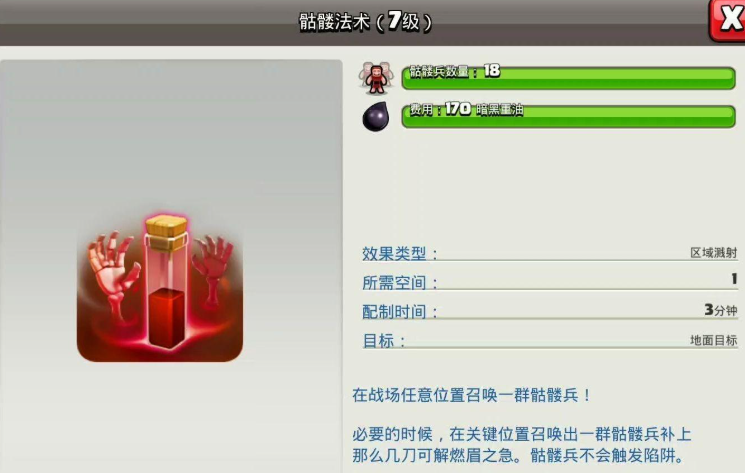Select the 配制时间 stat row
745x473 pixels.
pyautogui.click(x=550, y=311)
